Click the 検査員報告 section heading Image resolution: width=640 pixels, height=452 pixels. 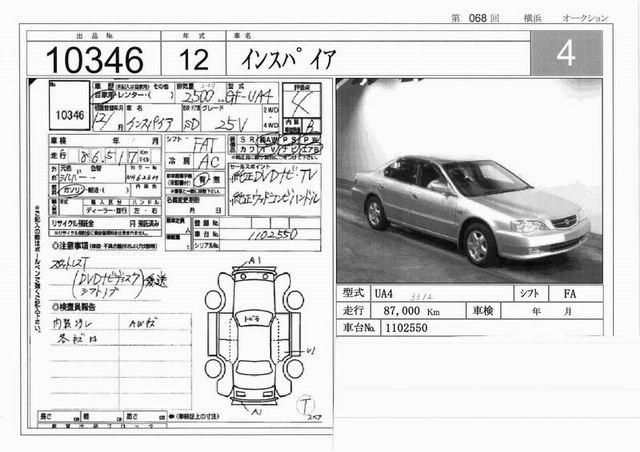[73, 307]
